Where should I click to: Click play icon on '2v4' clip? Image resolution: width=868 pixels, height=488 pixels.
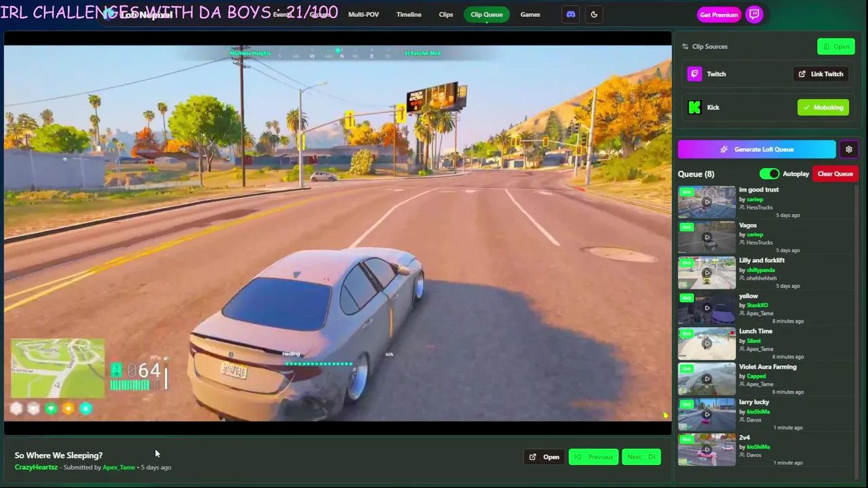click(707, 449)
